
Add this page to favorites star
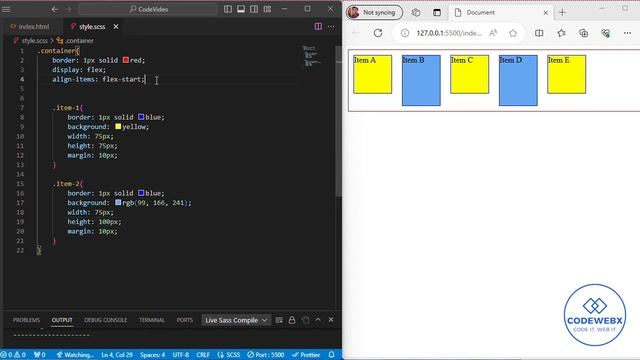tap(513, 33)
